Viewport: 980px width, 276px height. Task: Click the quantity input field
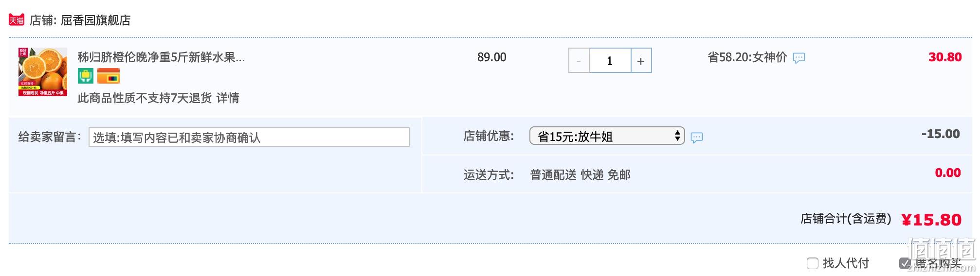pyautogui.click(x=610, y=61)
